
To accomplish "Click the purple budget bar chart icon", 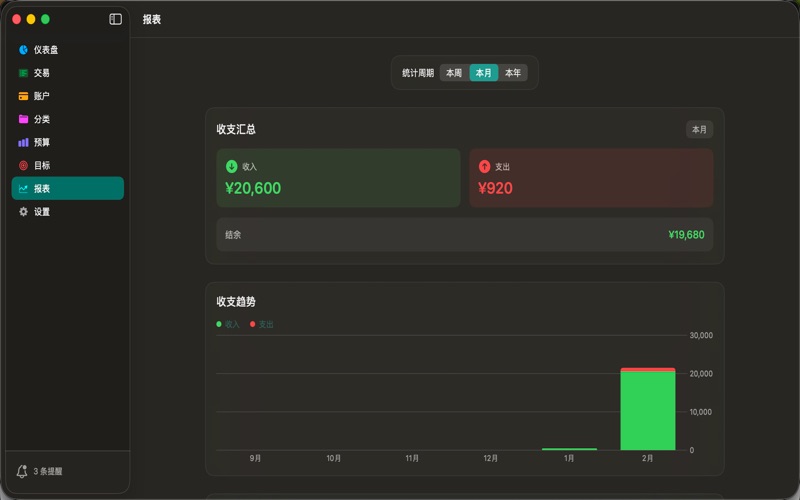I will coord(23,142).
